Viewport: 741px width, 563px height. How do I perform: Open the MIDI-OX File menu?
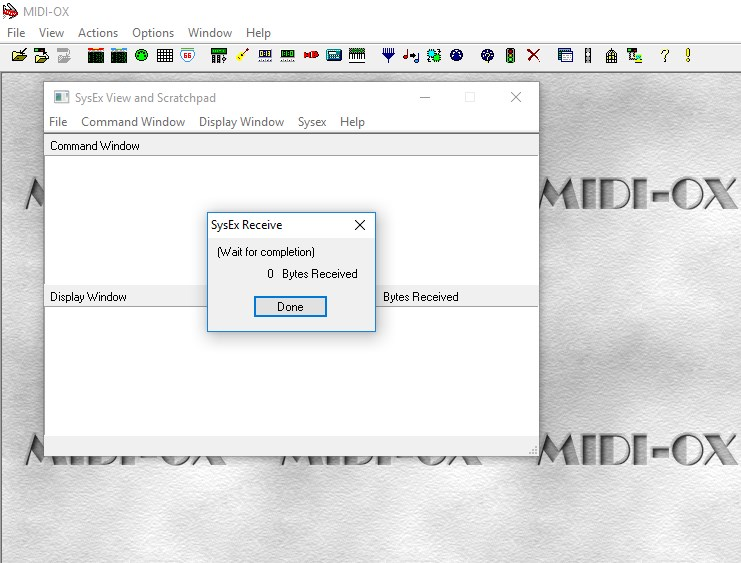point(16,33)
